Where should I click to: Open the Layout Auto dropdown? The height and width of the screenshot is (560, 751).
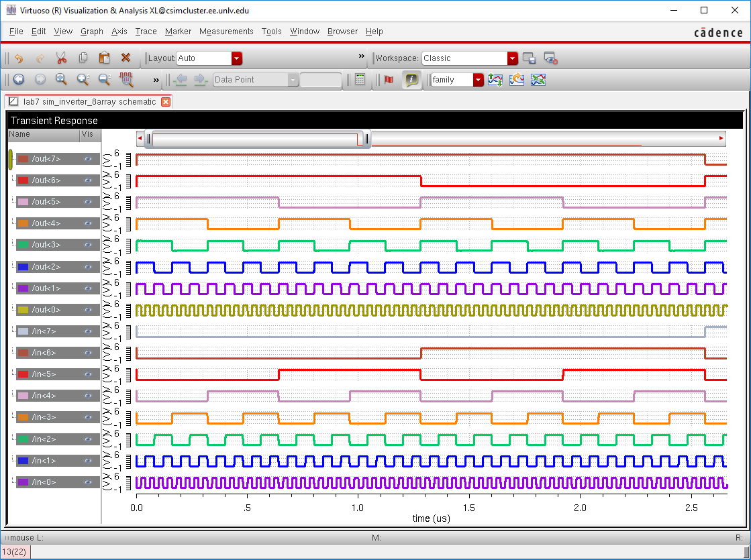tap(236, 58)
